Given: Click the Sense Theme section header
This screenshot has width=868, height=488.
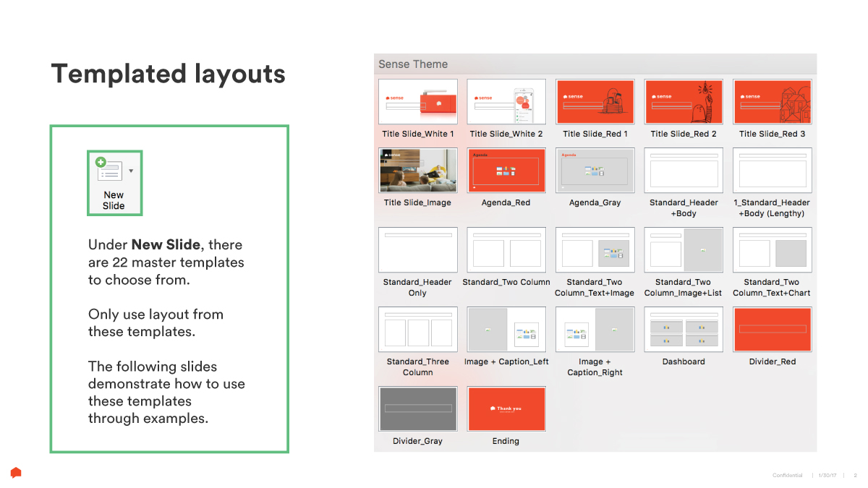Looking at the screenshot, I should coord(413,64).
